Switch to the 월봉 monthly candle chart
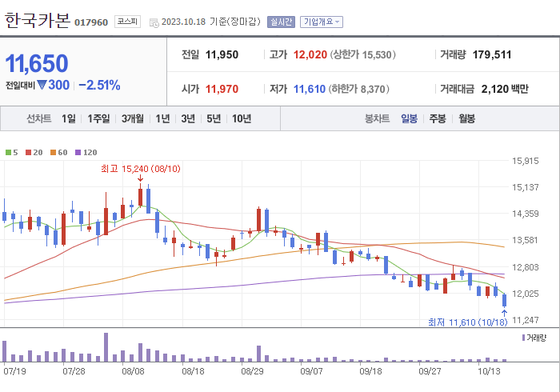Viewport: 560px width, 392px height. point(466,118)
